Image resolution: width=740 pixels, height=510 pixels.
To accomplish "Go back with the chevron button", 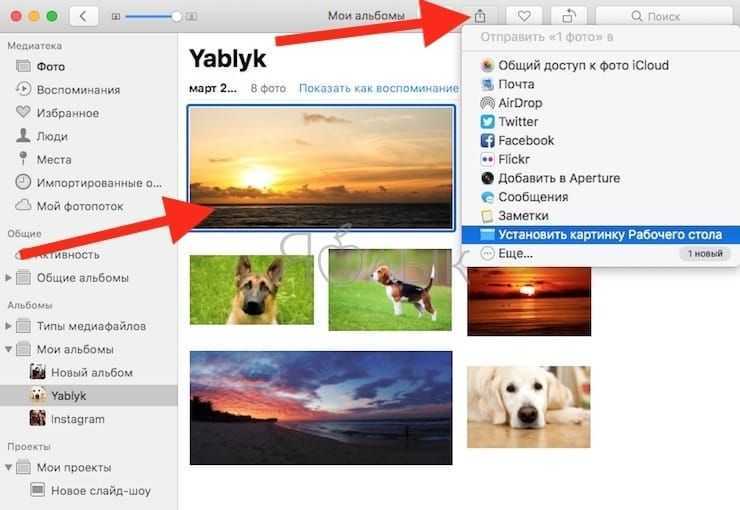I will tap(84, 17).
